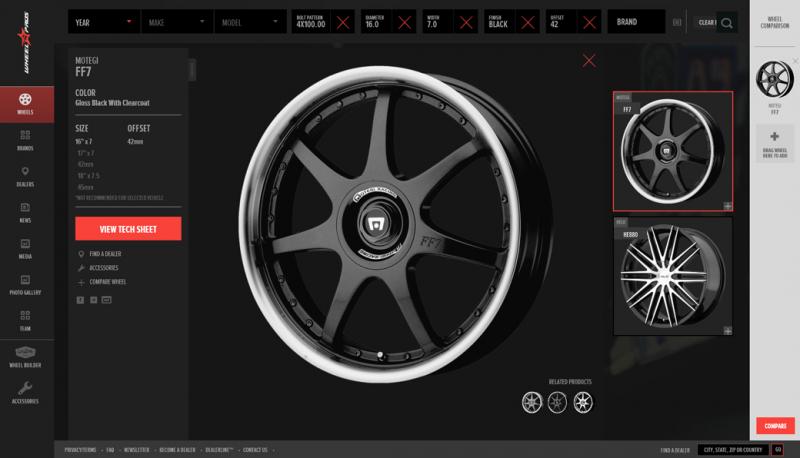The image size is (800, 458).
Task: Open the Bolt Pattern filter field
Action: [x=313, y=22]
